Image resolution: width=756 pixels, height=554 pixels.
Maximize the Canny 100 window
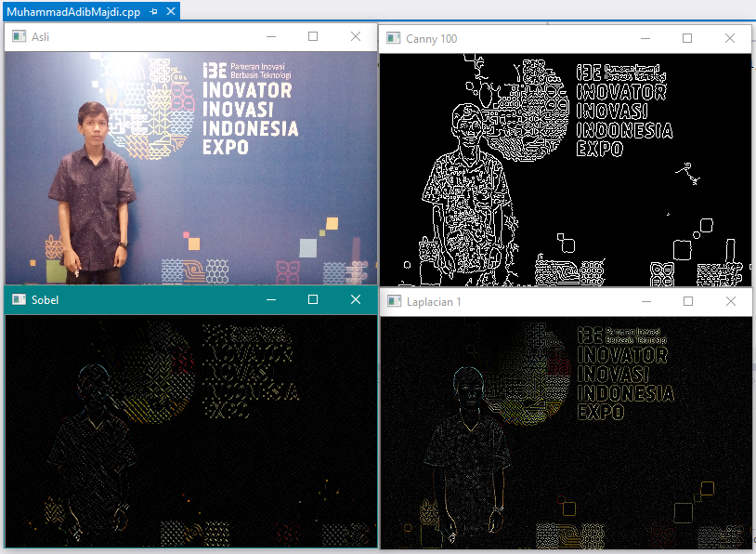pyautogui.click(x=687, y=38)
